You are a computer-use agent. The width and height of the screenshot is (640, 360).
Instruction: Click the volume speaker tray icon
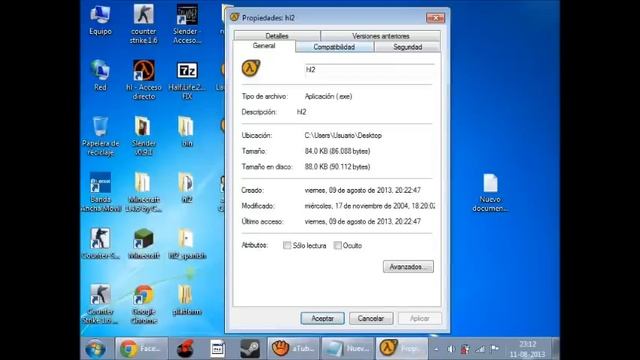(x=451, y=349)
